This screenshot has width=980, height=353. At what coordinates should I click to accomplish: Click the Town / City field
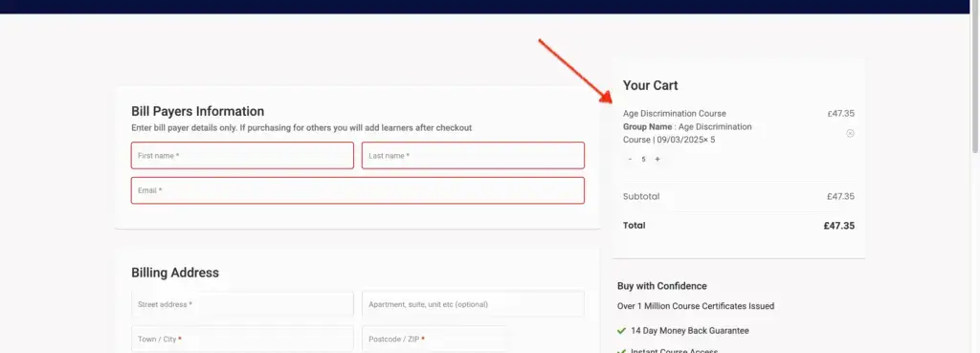(x=242, y=340)
